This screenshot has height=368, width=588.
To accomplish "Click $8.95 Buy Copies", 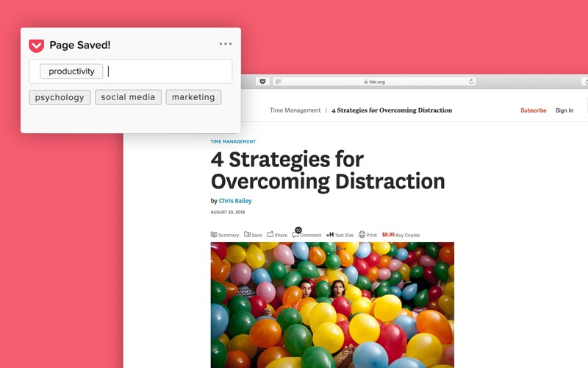I will point(401,235).
